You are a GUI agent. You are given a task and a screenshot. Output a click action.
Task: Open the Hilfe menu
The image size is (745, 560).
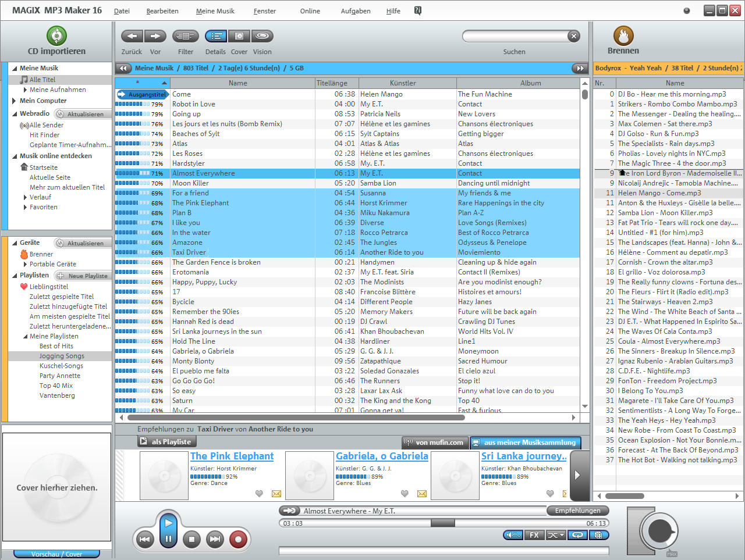[393, 11]
